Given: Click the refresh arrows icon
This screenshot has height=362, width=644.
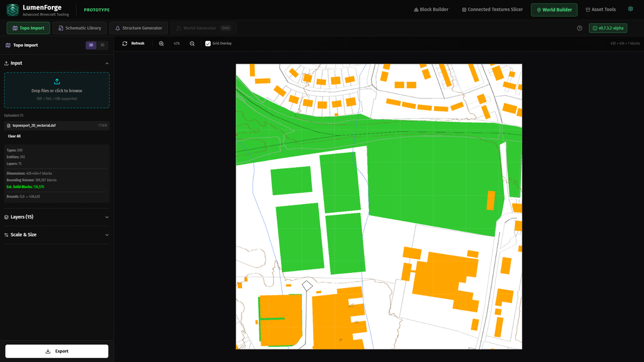Looking at the screenshot, I should pos(125,44).
